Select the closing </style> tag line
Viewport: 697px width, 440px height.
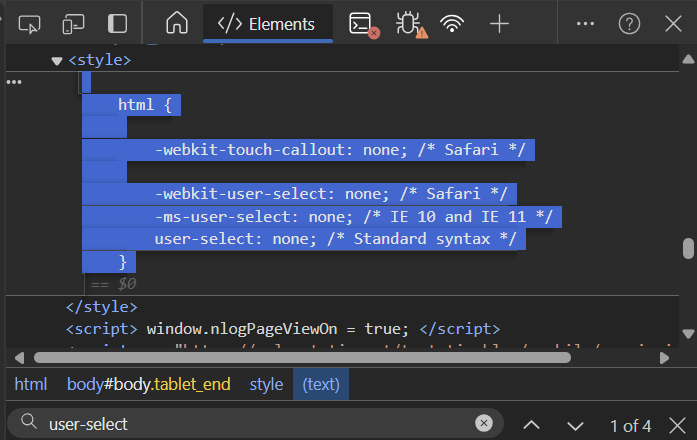tap(102, 307)
